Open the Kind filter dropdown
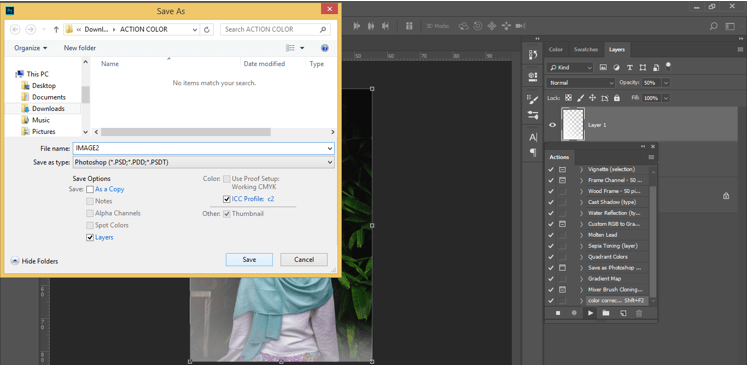This screenshot has width=748, height=366. (x=570, y=67)
